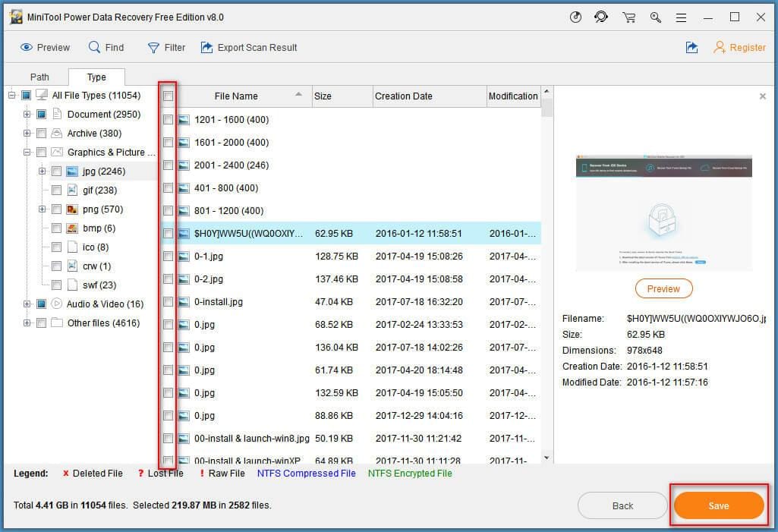Switch to the Path tab

click(39, 77)
